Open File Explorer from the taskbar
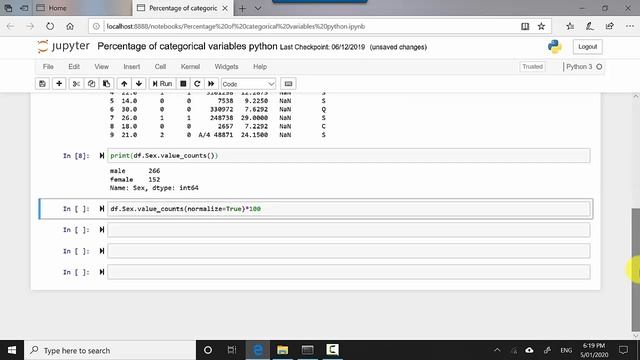This screenshot has width=640, height=360. pyautogui.click(x=282, y=350)
